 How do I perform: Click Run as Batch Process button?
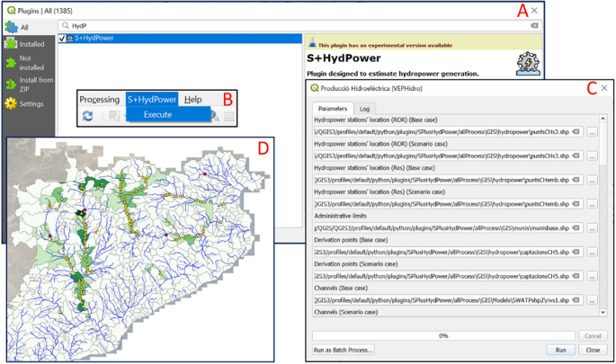[343, 350]
